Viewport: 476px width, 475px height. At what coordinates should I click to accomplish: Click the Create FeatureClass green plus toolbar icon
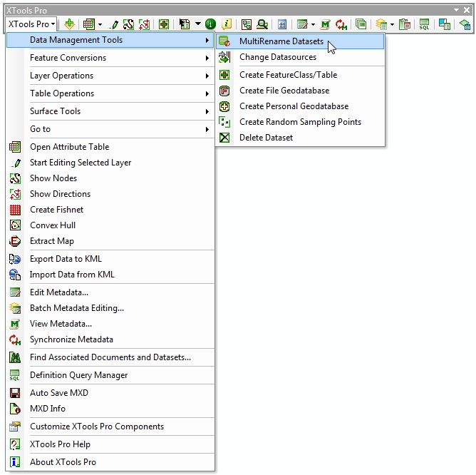[164, 24]
